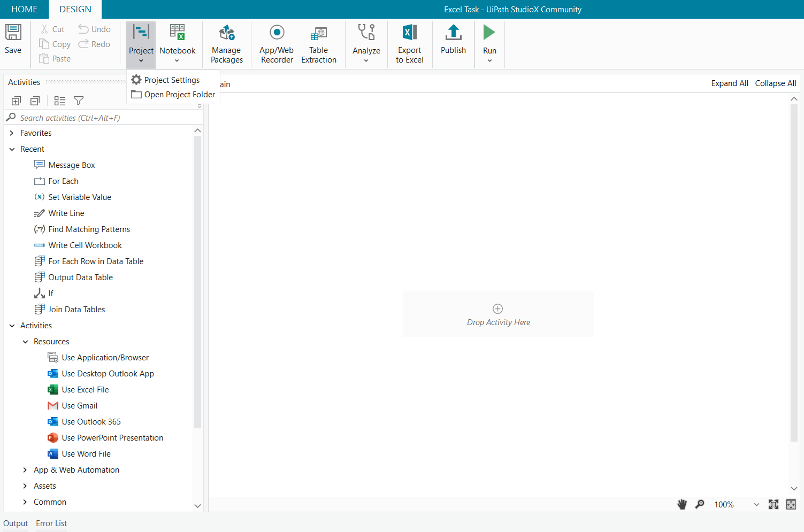Choose Project Settings from menu
Viewport: 804px width, 532px height.
(172, 80)
